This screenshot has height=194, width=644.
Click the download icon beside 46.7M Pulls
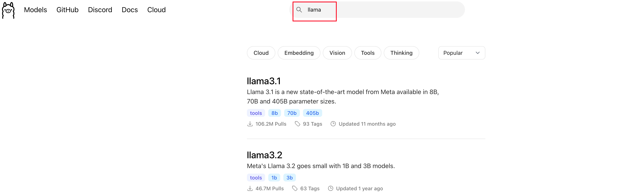(x=250, y=189)
